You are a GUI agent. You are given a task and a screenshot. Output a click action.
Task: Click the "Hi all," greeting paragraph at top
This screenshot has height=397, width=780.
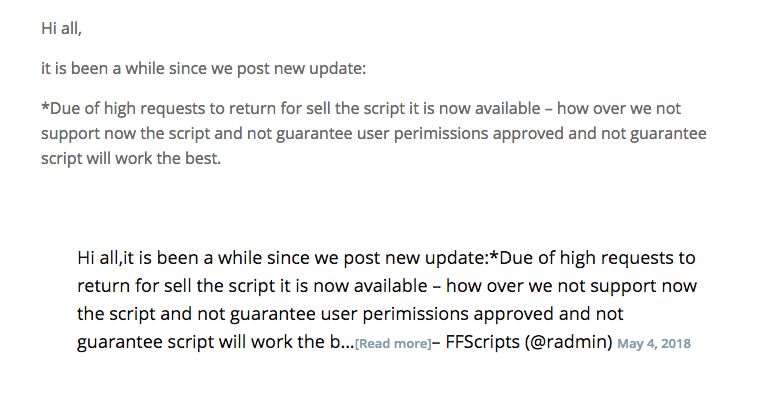pyautogui.click(x=61, y=28)
